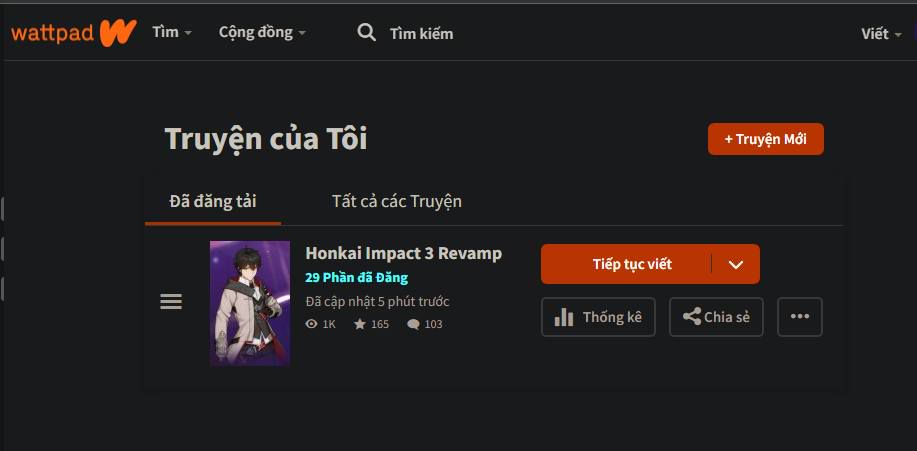Click the comment bubble icon showing 103
Viewport: 917px width, 451px height.
tap(413, 324)
